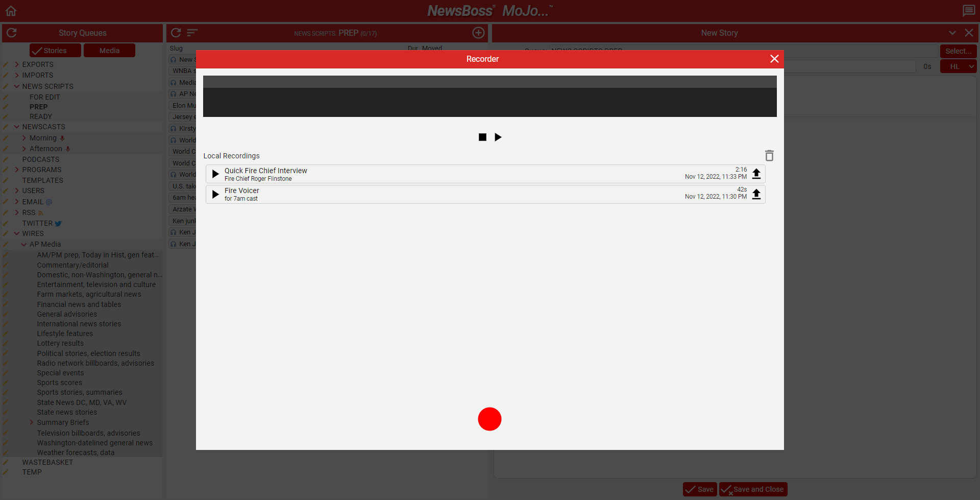Switch to the Stories tab
980x500 pixels.
point(55,51)
